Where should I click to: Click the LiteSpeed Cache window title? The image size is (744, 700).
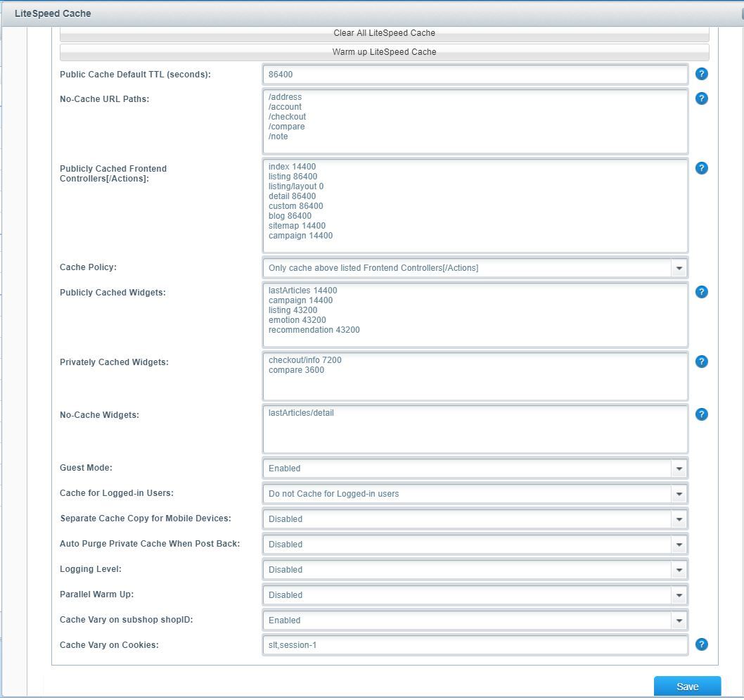53,14
